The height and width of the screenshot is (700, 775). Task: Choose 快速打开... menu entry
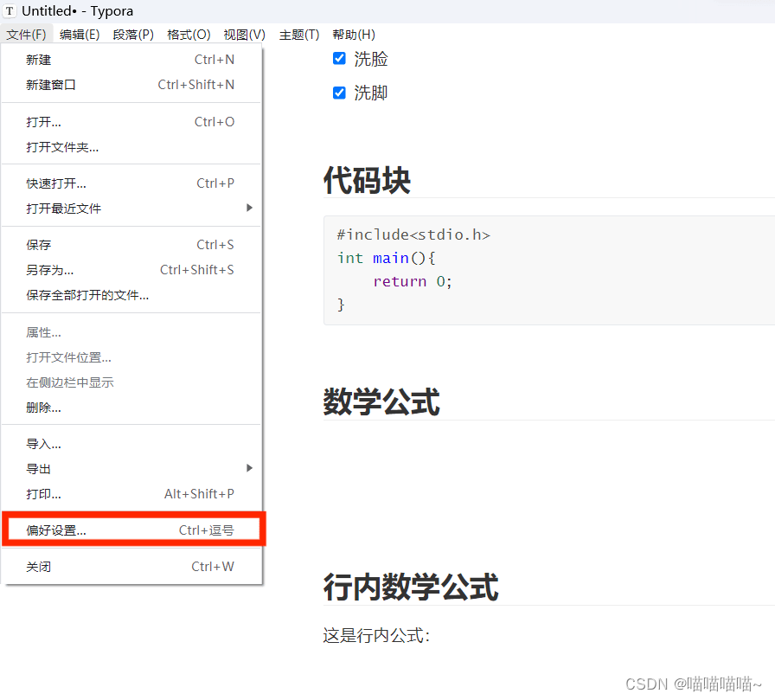point(131,183)
